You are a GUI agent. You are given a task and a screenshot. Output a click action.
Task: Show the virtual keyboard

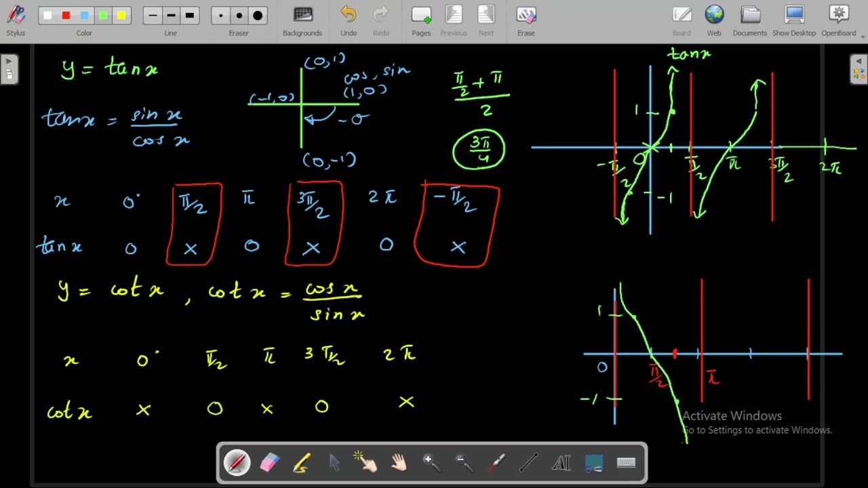click(x=626, y=463)
